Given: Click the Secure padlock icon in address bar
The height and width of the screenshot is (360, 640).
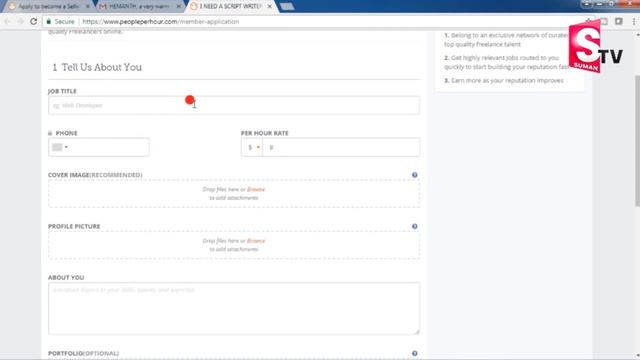Looking at the screenshot, I should 49,21.
